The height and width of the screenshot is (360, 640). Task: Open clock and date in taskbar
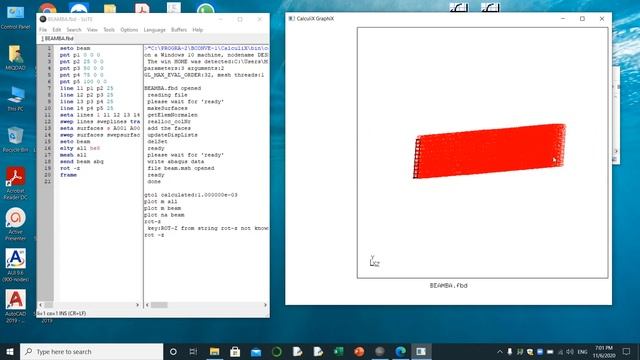[604, 351]
